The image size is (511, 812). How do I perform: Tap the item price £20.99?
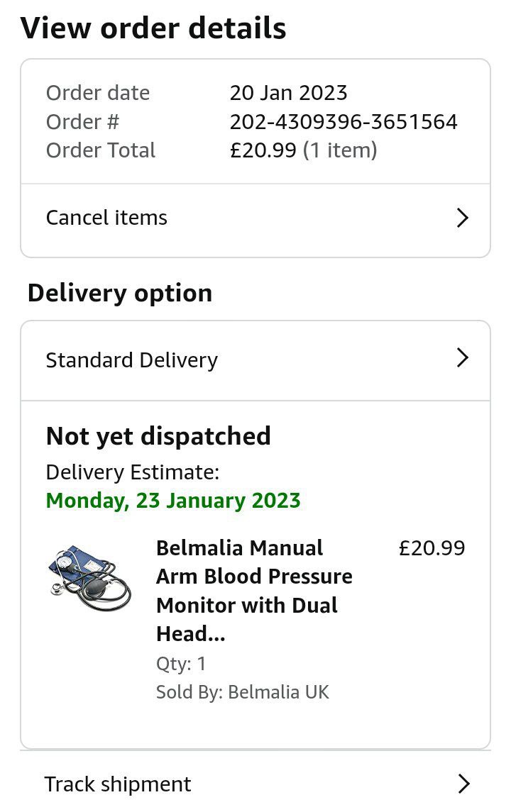point(432,548)
